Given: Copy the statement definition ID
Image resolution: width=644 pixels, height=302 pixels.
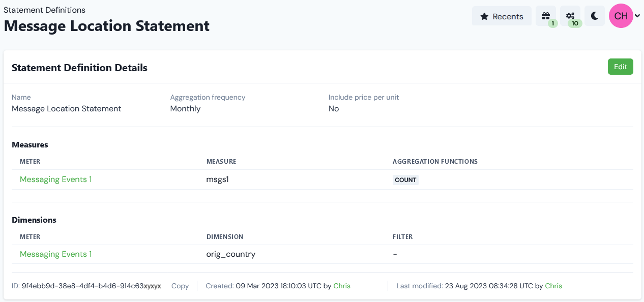Looking at the screenshot, I should point(180,286).
